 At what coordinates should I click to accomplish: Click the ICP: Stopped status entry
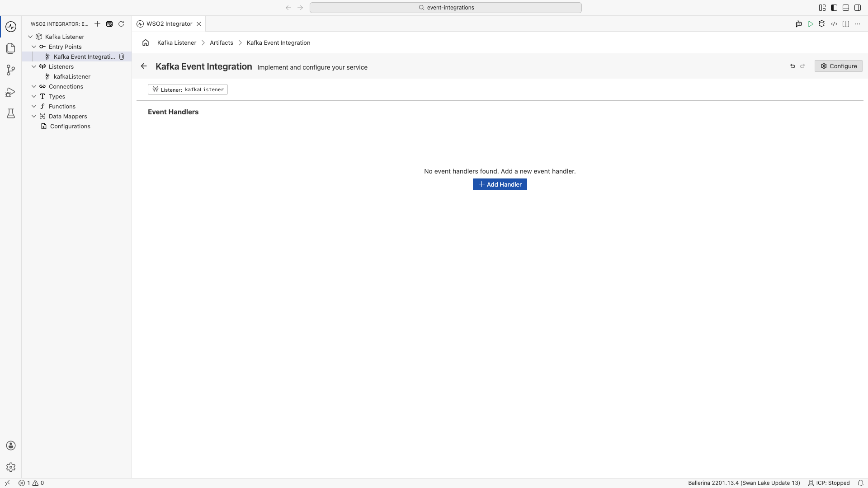(829, 483)
